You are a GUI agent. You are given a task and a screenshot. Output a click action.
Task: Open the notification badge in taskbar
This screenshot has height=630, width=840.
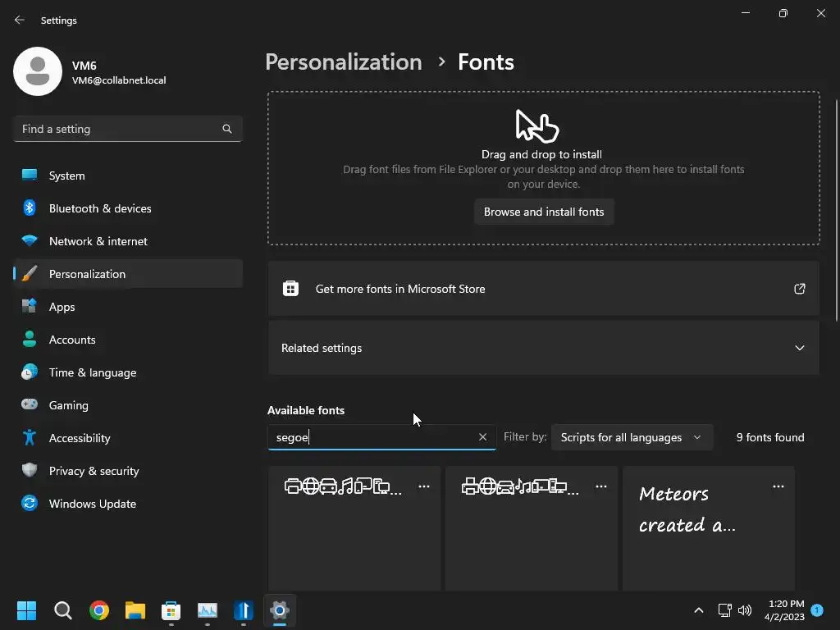point(817,609)
